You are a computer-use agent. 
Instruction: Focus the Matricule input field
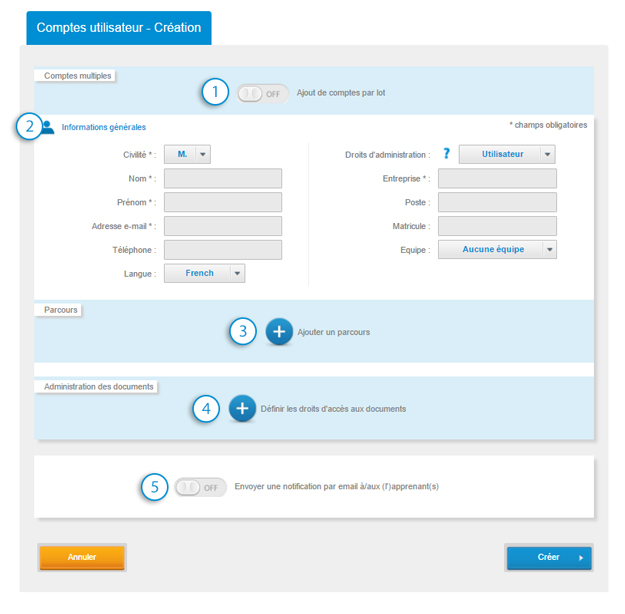(497, 226)
